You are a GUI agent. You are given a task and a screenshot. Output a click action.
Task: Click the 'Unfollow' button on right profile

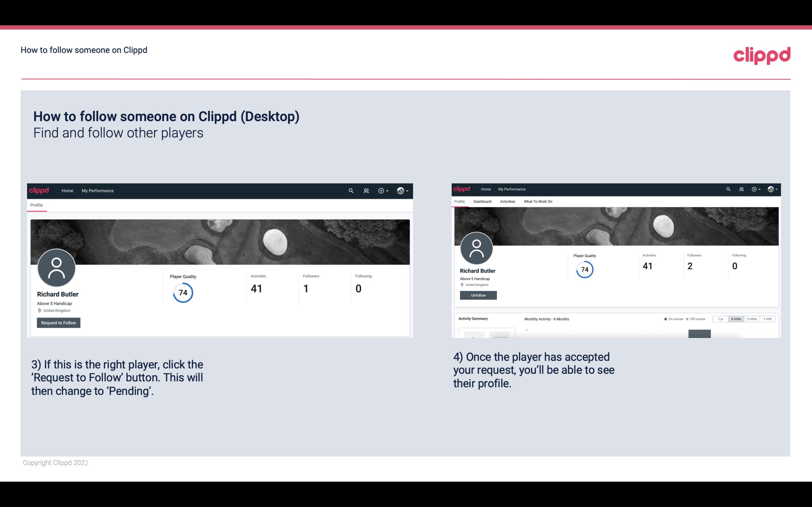click(x=477, y=295)
